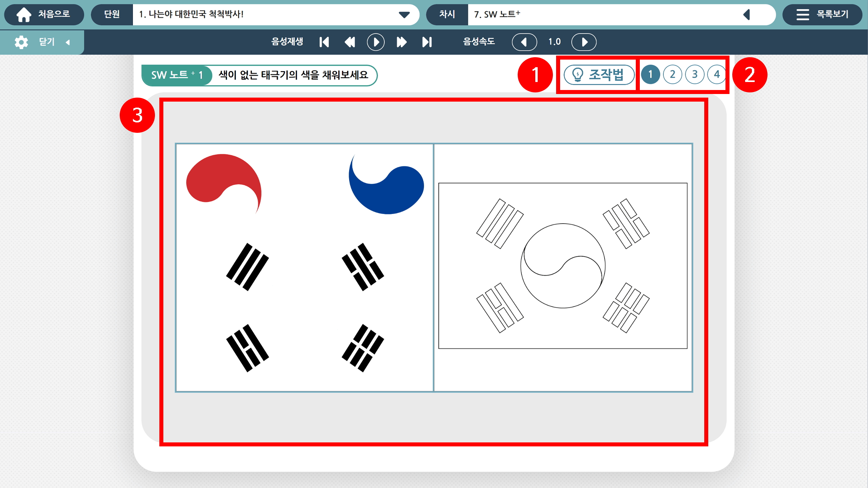Click the '색이 없는 태극기의 색을 채워보세요' instruction text
868x488 pixels.
[293, 75]
